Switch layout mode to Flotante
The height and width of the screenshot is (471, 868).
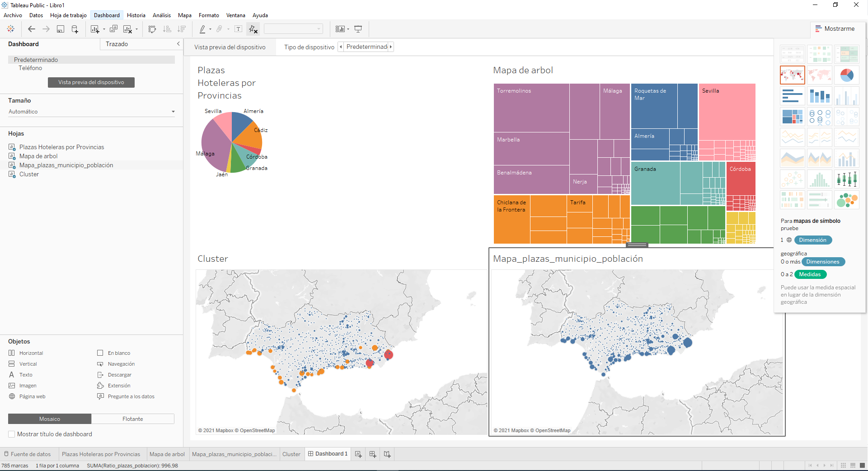tap(133, 419)
